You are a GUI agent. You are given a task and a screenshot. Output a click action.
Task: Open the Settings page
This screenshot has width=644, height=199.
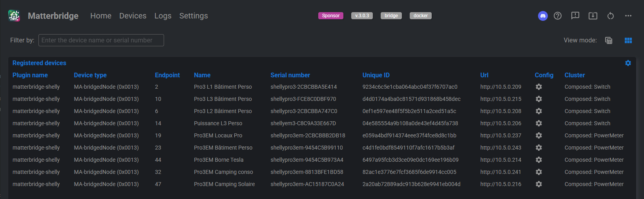click(x=193, y=16)
